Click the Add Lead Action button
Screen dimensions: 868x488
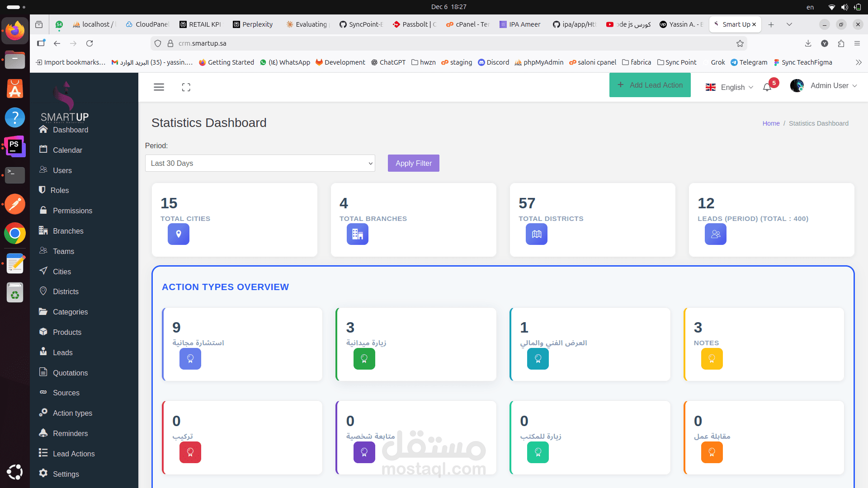pyautogui.click(x=650, y=85)
